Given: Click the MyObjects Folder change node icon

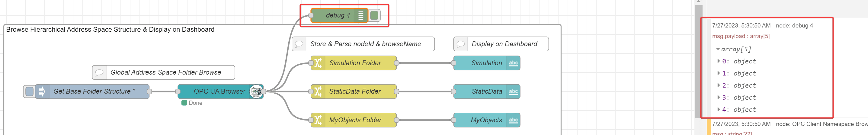Looking at the screenshot, I should coord(318,120).
